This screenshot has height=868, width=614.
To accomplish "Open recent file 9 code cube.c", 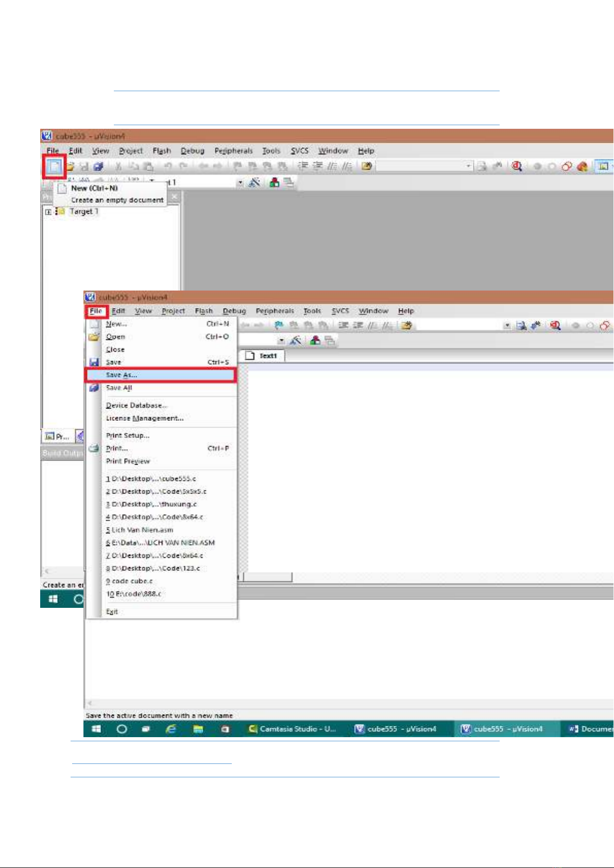I will coord(161,581).
